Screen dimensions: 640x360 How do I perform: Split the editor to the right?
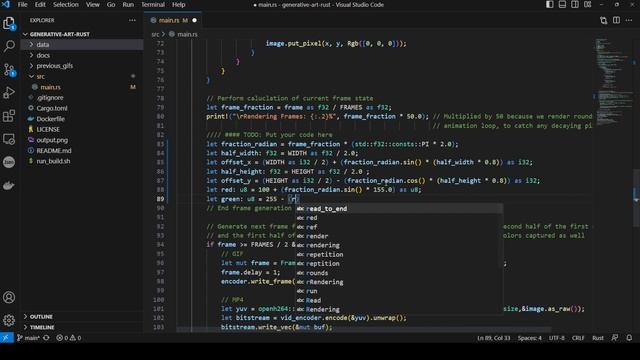coord(616,20)
